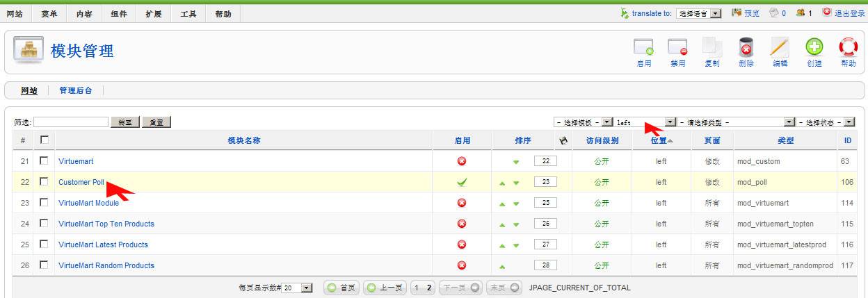Open the 内容 menu
868x298 pixels.
[84, 14]
